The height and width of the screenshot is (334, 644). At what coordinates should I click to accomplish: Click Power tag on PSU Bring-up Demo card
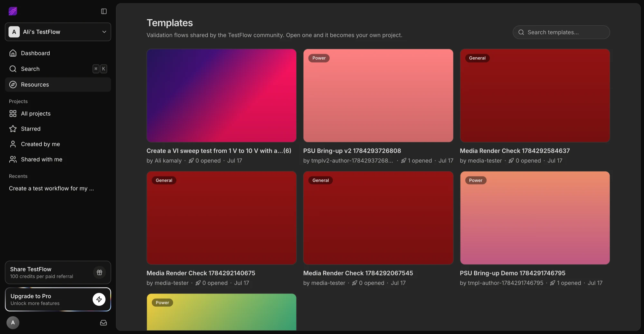tap(476, 180)
